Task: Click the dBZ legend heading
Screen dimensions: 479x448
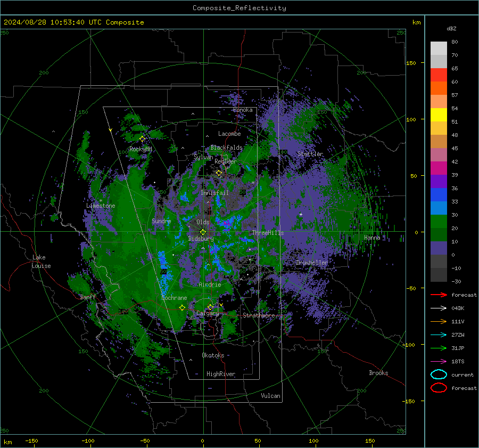Action: 451,28
